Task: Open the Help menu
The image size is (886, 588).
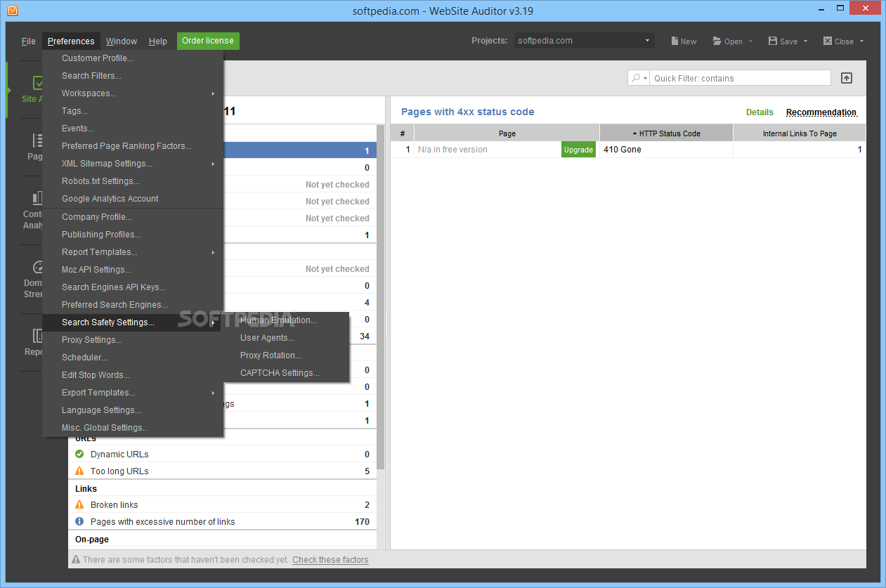Action: [157, 41]
